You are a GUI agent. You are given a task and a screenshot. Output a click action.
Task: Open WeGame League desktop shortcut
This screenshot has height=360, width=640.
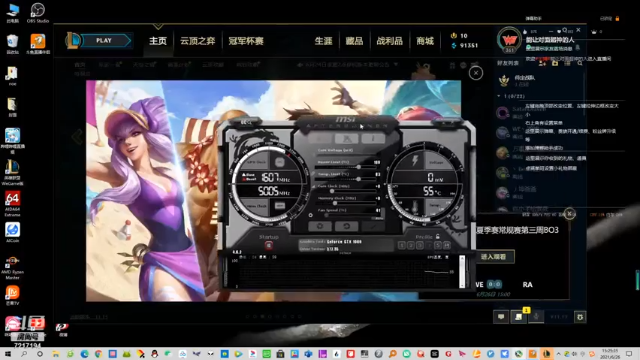[x=12, y=172]
